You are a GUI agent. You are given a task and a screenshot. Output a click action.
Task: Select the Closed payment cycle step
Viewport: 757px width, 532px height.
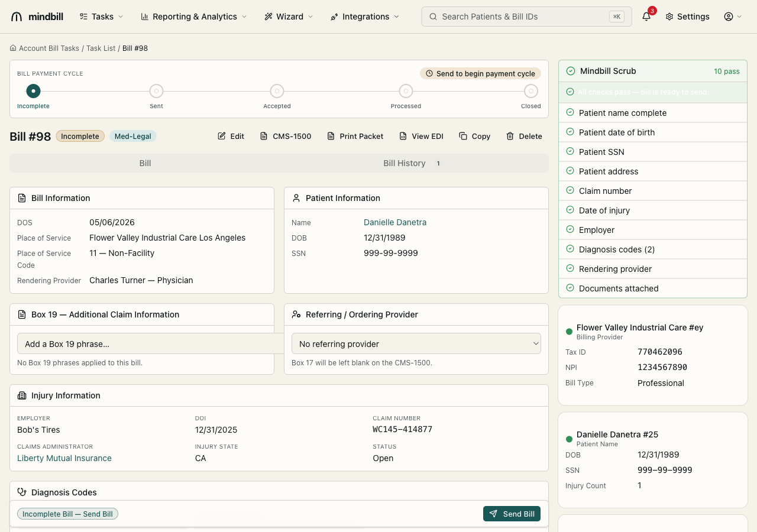pyautogui.click(x=531, y=91)
